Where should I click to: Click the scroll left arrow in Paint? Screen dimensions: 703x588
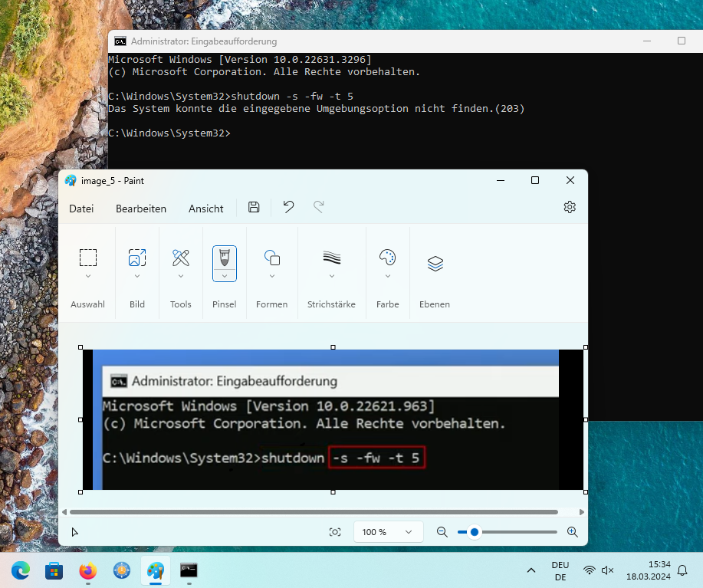pos(64,512)
